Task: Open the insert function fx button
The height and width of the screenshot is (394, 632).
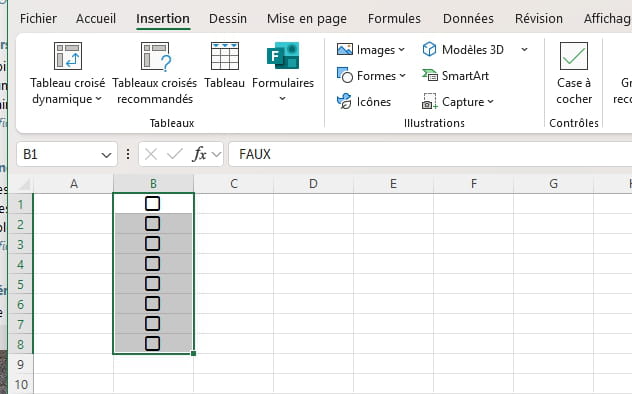Action: pos(200,154)
